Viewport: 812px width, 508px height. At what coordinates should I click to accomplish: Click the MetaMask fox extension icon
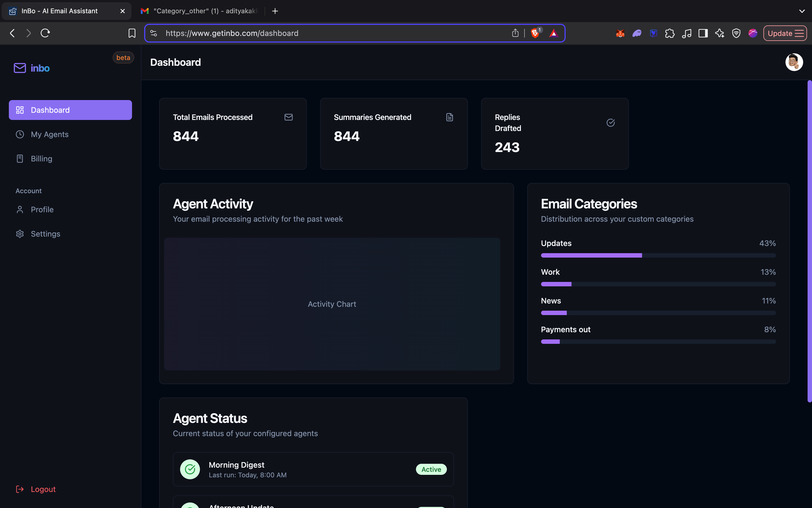tap(620, 33)
